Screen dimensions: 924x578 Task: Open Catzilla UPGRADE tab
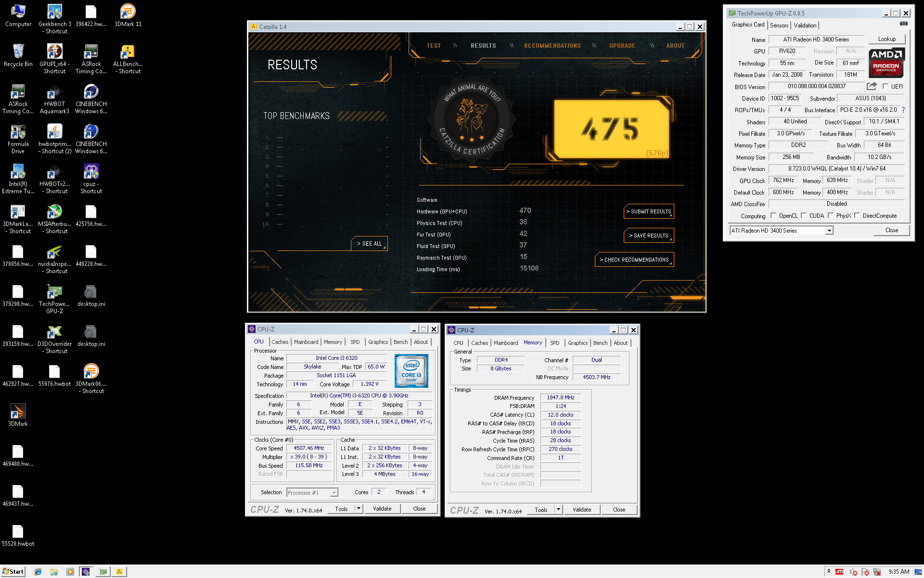pyautogui.click(x=622, y=46)
